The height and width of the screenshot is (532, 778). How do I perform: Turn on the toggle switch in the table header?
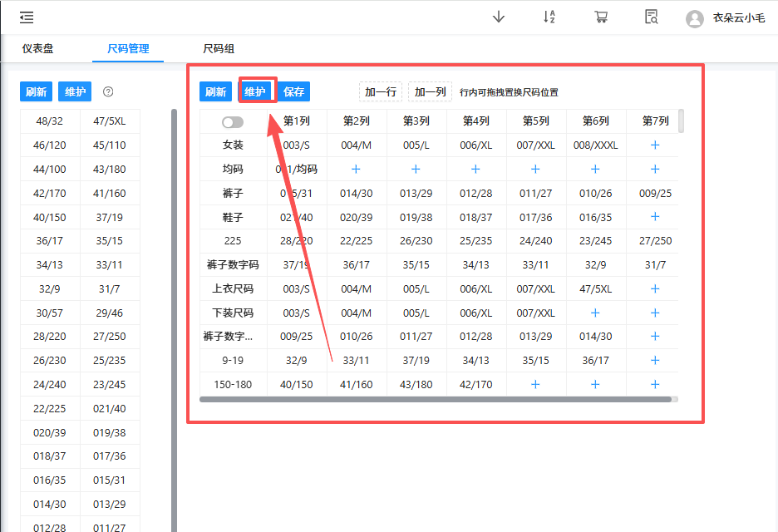coord(233,121)
